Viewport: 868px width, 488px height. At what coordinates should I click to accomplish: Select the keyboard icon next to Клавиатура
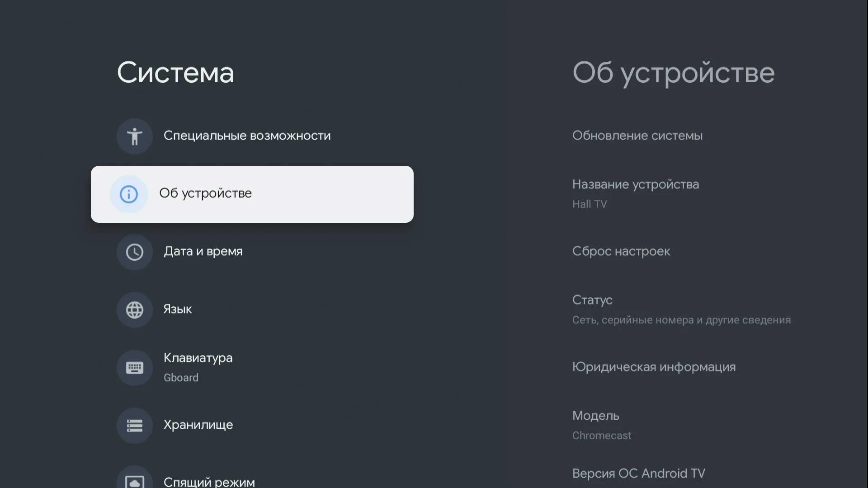point(134,367)
